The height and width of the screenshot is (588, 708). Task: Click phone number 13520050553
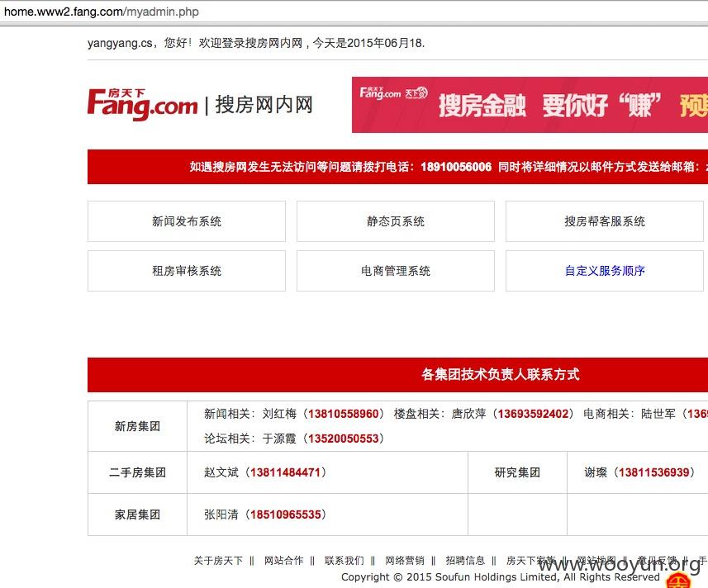344,439
